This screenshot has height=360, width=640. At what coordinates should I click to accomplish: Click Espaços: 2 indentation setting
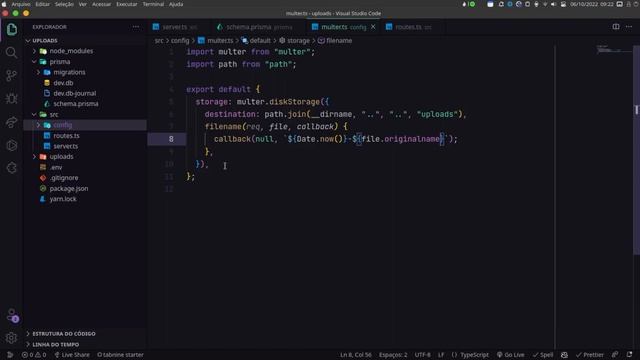(393, 355)
